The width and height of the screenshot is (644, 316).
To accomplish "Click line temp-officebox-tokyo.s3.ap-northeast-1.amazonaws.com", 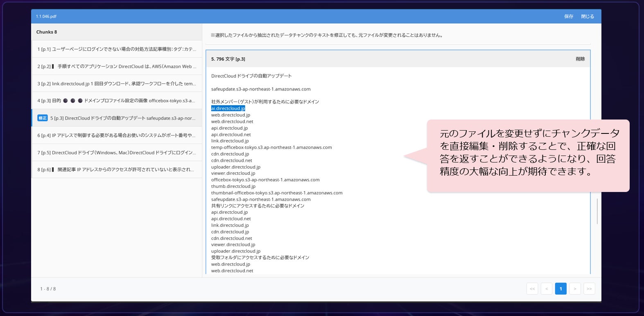I will click(271, 147).
